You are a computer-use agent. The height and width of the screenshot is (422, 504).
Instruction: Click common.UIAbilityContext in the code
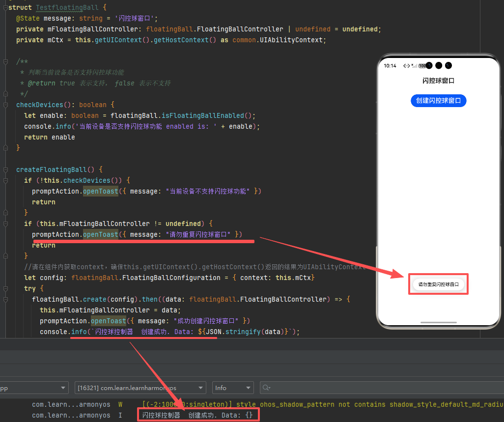pyautogui.click(x=278, y=40)
